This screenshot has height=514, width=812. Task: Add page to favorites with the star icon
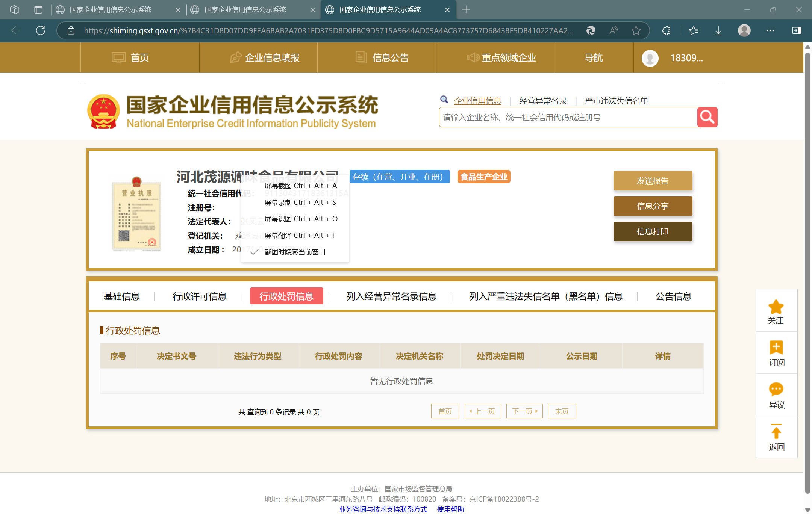pyautogui.click(x=636, y=30)
